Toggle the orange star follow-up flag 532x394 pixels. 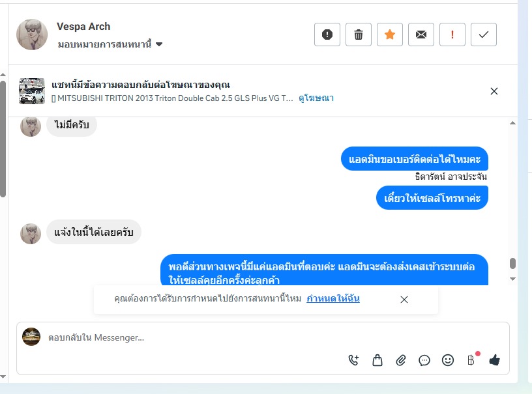point(390,35)
